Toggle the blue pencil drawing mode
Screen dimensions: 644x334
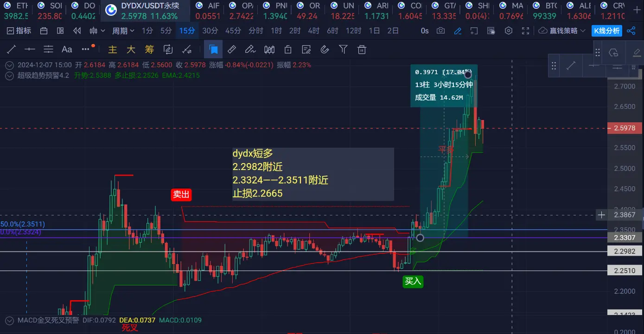458,31
